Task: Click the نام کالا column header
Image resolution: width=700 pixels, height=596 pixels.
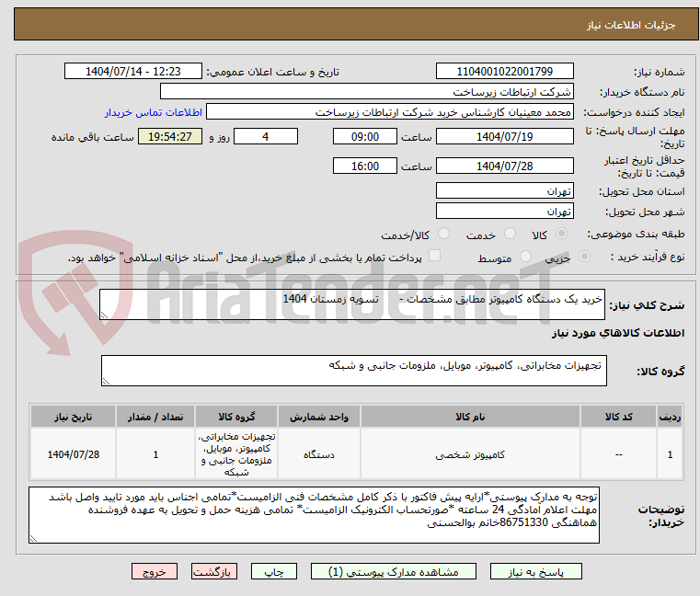Action: [470, 417]
